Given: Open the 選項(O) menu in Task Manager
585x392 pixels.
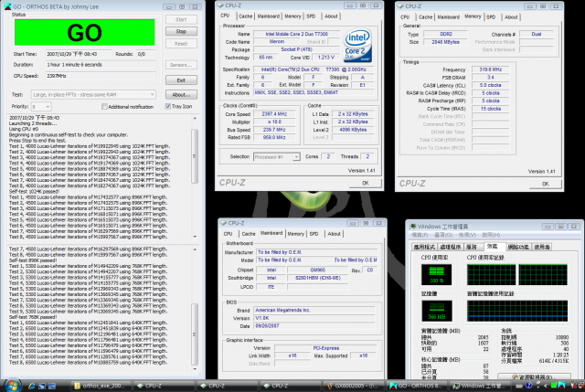Looking at the screenshot, I should (443, 235).
